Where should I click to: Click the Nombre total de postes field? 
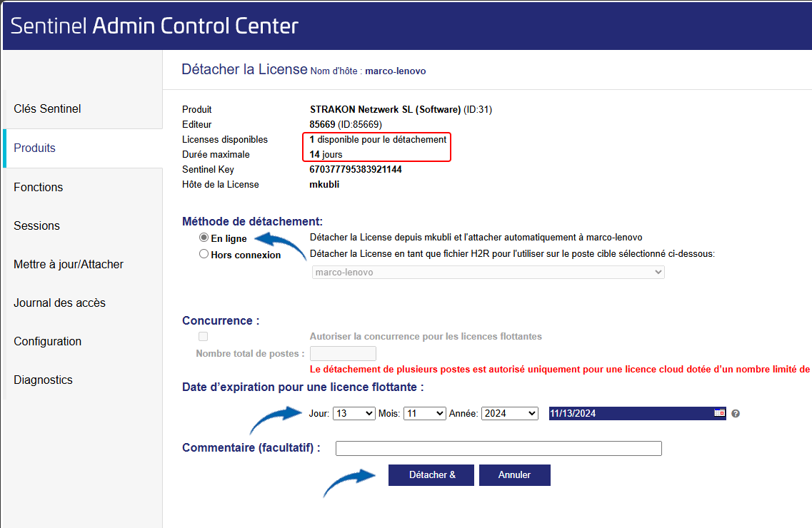click(343, 354)
